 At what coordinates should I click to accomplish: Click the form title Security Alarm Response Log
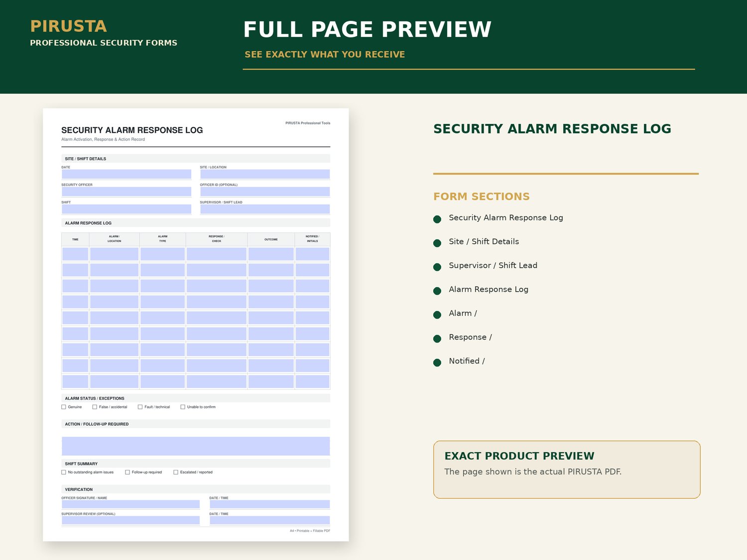click(x=132, y=130)
